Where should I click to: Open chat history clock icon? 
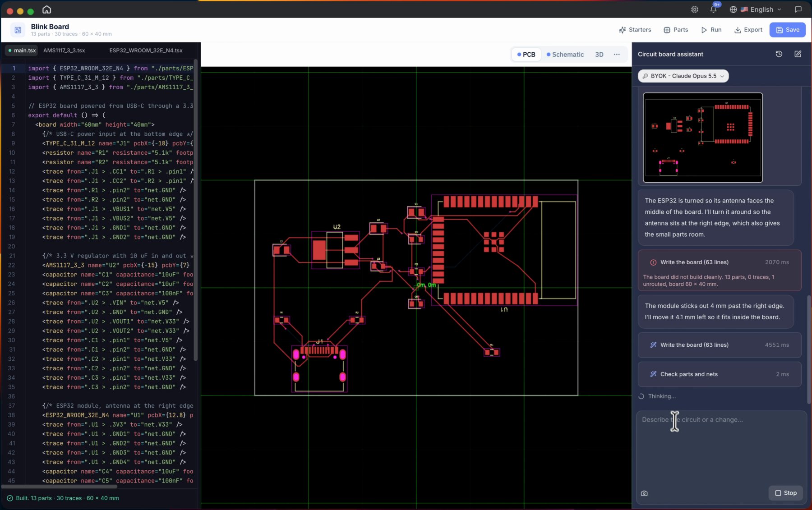(779, 54)
